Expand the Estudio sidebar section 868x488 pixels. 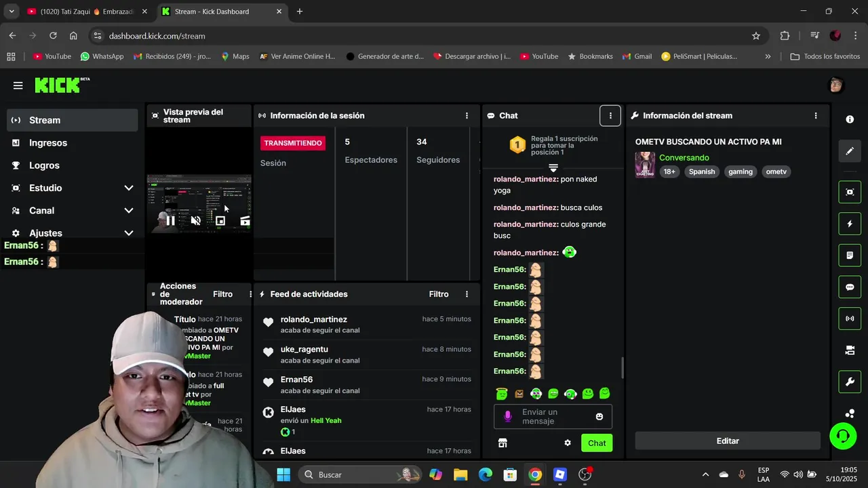(129, 188)
